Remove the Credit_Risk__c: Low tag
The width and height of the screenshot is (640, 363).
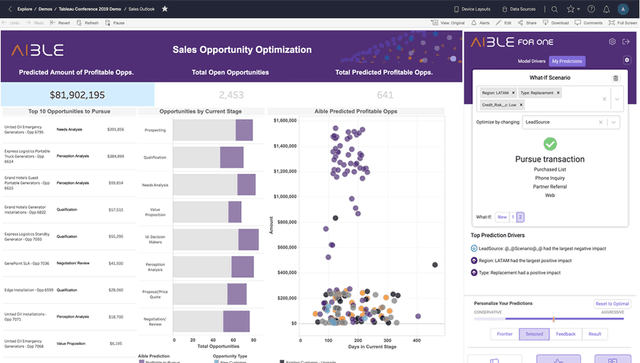click(521, 105)
